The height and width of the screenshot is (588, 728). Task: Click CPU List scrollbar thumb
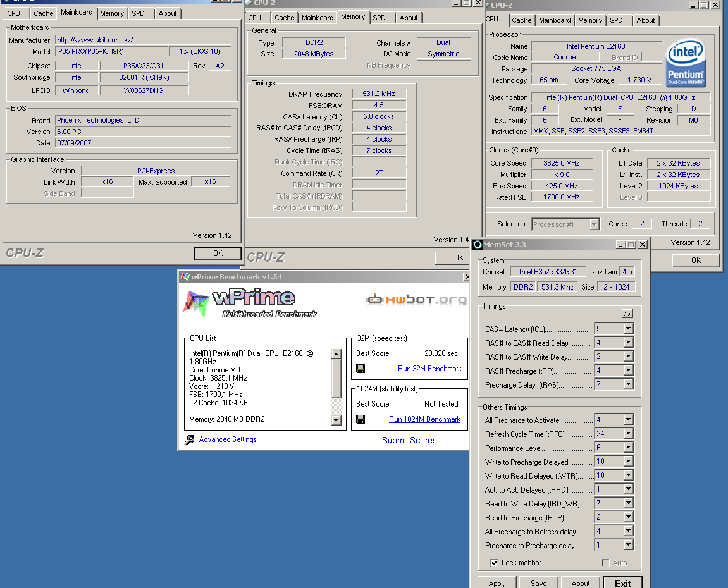(x=336, y=379)
